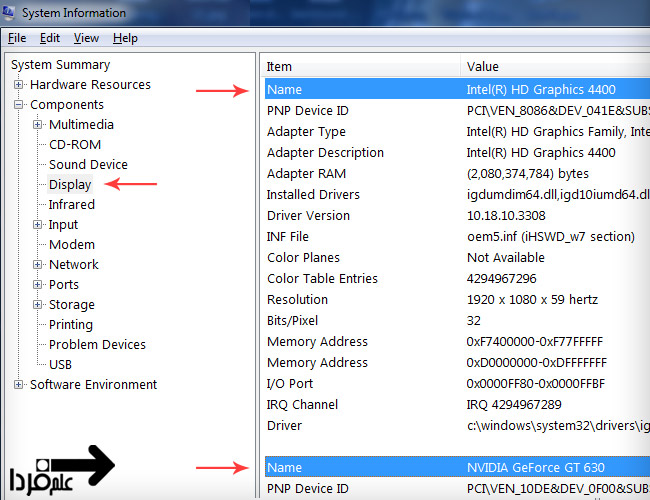Expand the Multimedia subcategory

[x=37, y=125]
